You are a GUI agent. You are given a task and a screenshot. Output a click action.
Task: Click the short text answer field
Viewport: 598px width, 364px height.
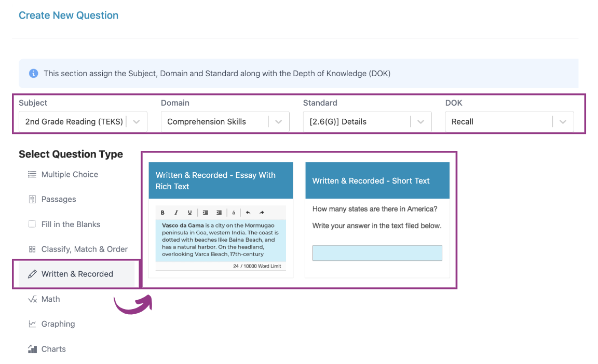[377, 253]
